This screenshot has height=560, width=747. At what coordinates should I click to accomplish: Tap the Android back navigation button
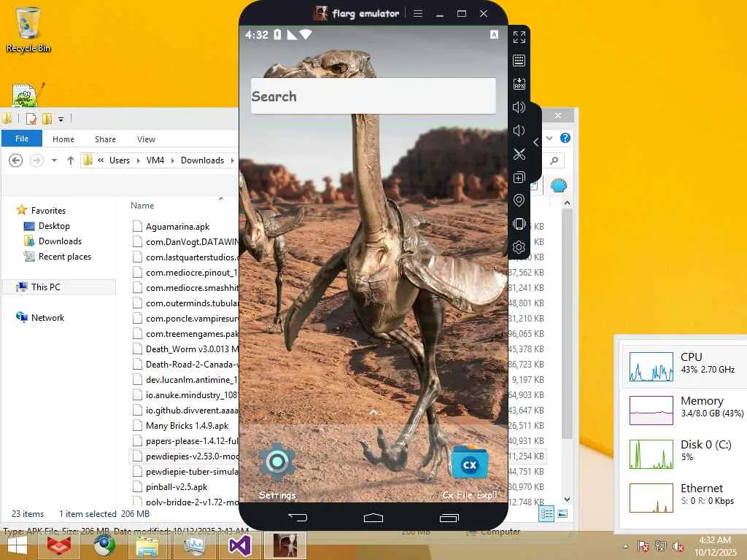(298, 517)
